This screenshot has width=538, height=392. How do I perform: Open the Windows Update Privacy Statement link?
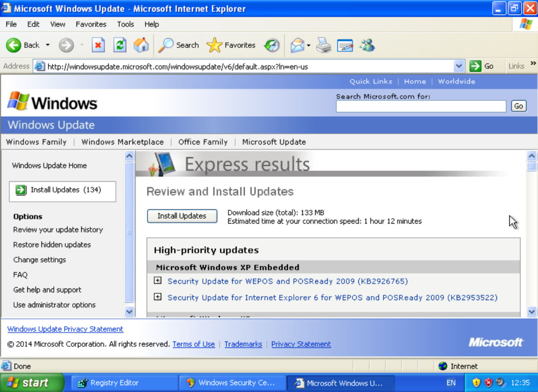(65, 329)
